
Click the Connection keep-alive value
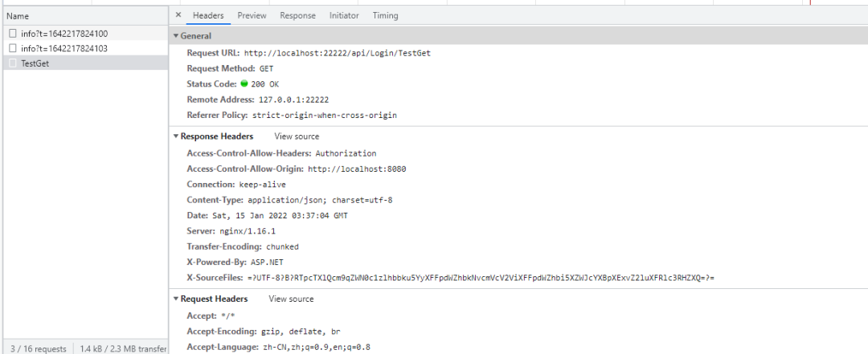click(262, 184)
